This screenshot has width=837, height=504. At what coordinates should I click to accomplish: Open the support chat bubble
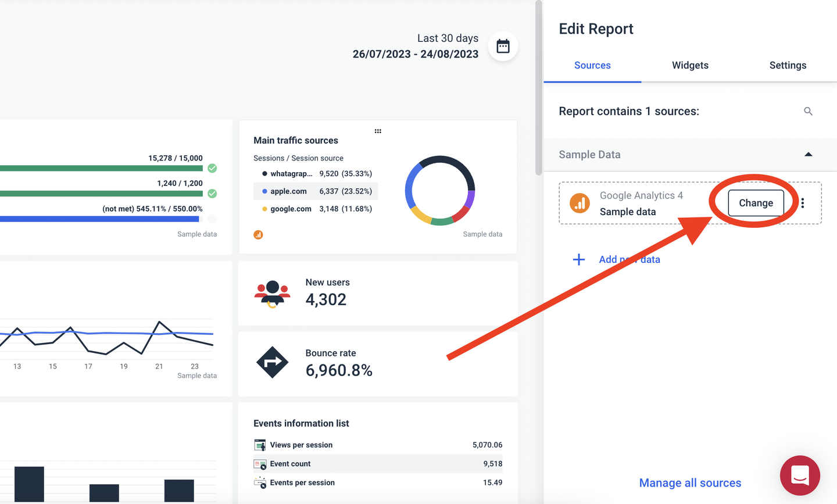[800, 475]
